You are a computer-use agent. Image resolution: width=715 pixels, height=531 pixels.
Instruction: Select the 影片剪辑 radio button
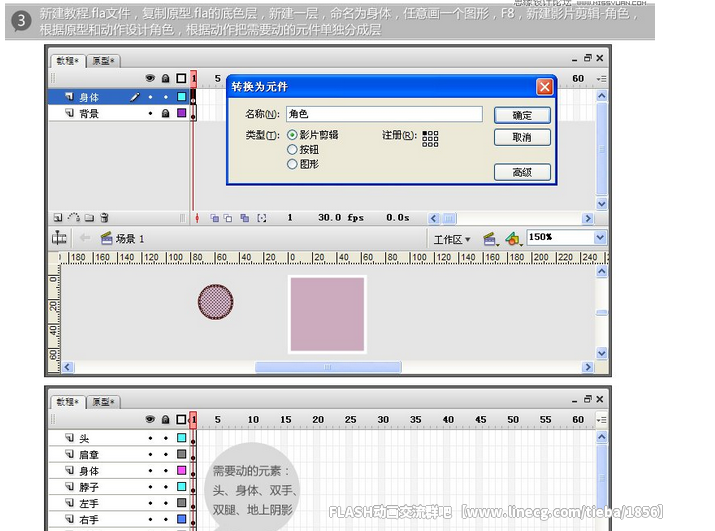coord(292,135)
